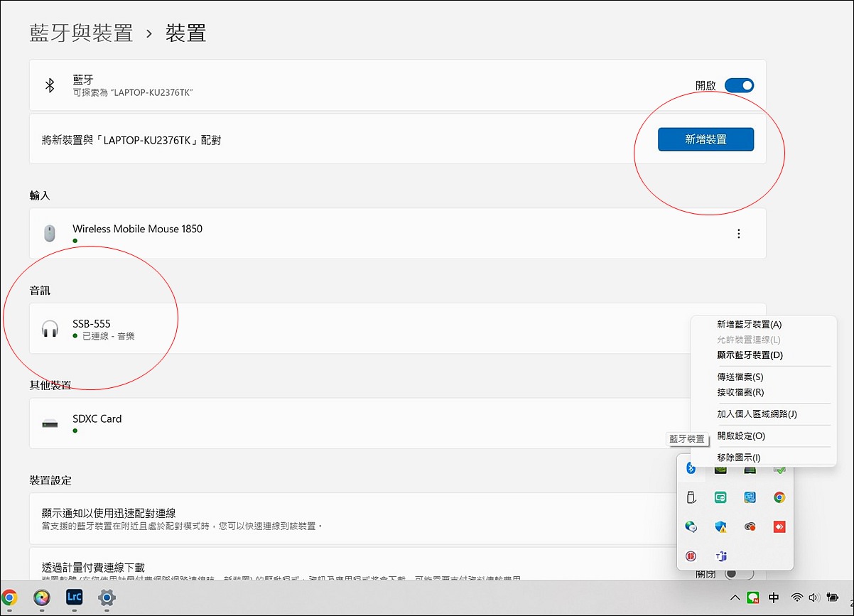Click the 中 input method indicator
854x616 pixels.
click(774, 598)
